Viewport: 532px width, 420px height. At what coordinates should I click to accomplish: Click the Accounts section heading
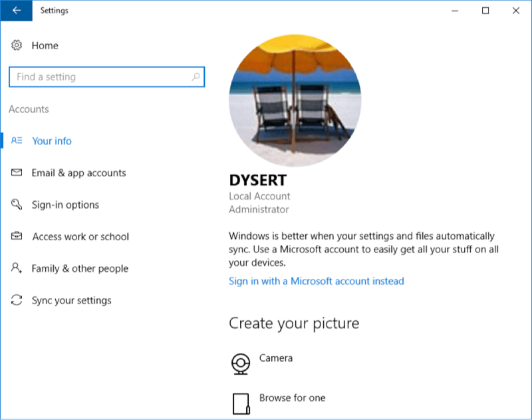click(29, 109)
